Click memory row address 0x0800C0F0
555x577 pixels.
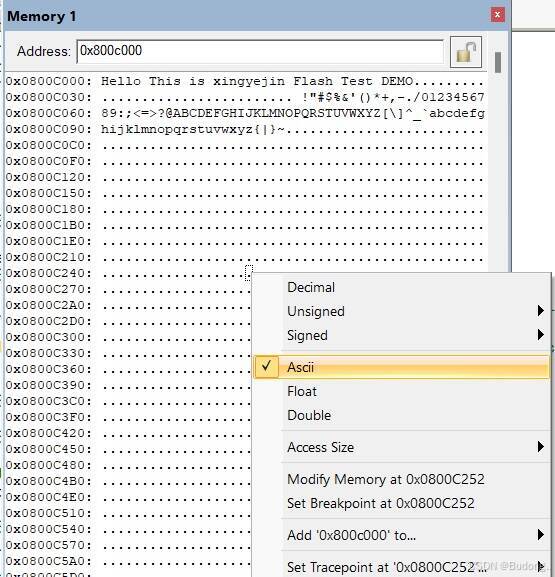[48, 161]
